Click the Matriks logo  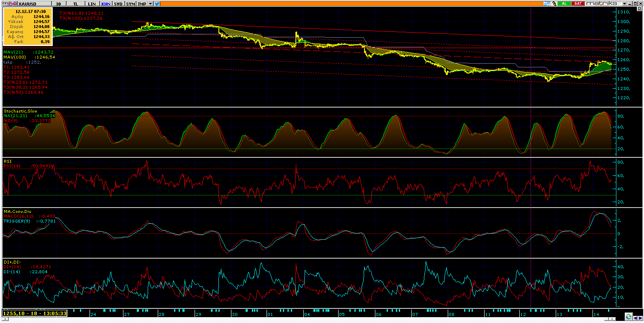602,3
